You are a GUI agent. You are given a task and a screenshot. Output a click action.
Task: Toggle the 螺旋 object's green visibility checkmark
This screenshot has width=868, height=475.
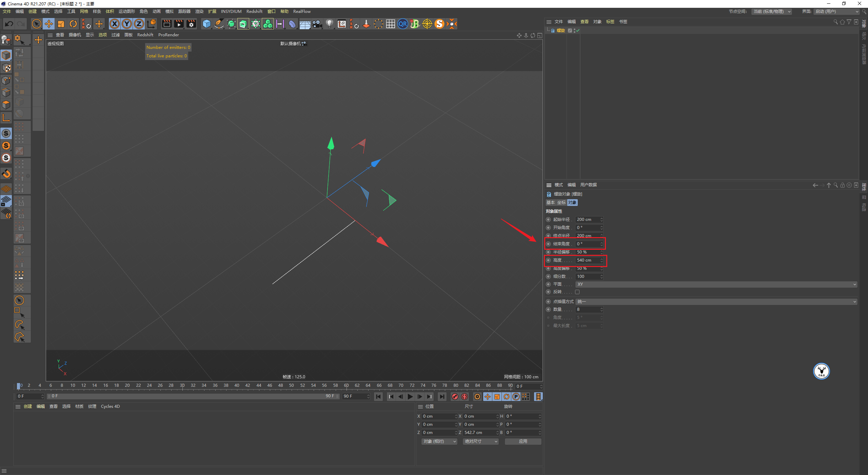click(x=578, y=31)
